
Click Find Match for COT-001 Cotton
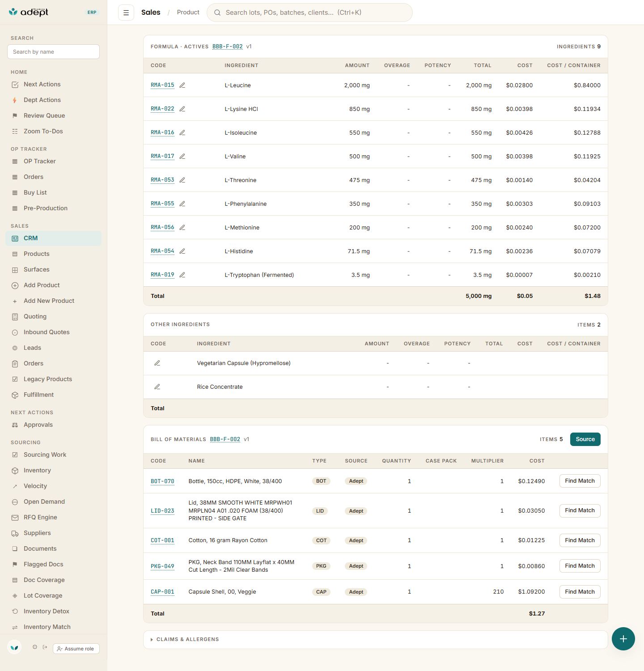[580, 540]
